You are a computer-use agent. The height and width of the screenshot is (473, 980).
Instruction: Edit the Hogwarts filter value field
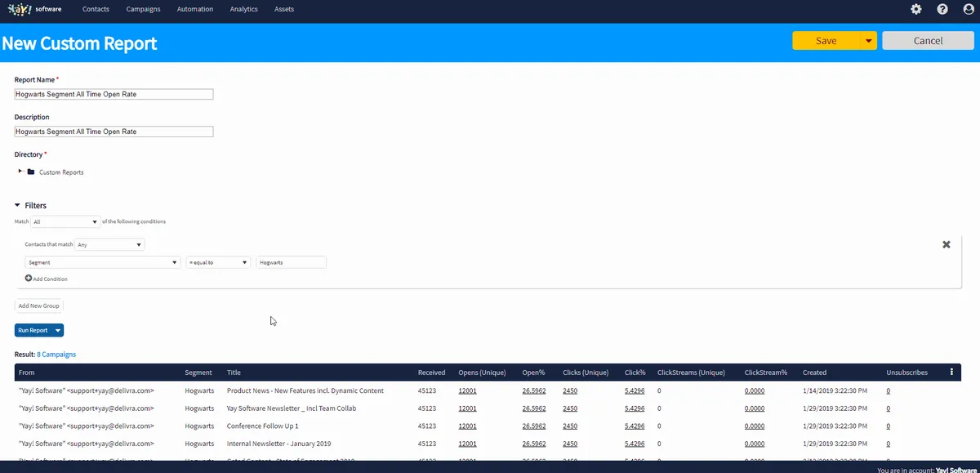[x=291, y=262]
